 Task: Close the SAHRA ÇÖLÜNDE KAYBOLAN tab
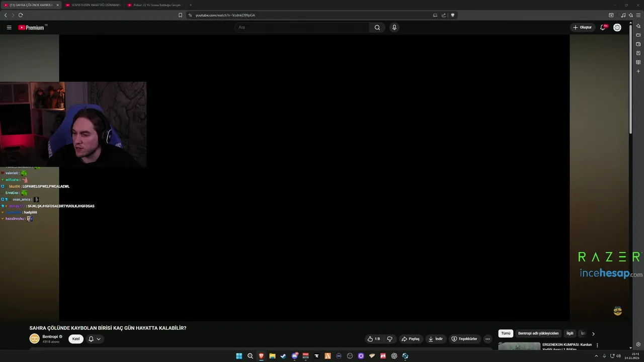[x=57, y=5]
